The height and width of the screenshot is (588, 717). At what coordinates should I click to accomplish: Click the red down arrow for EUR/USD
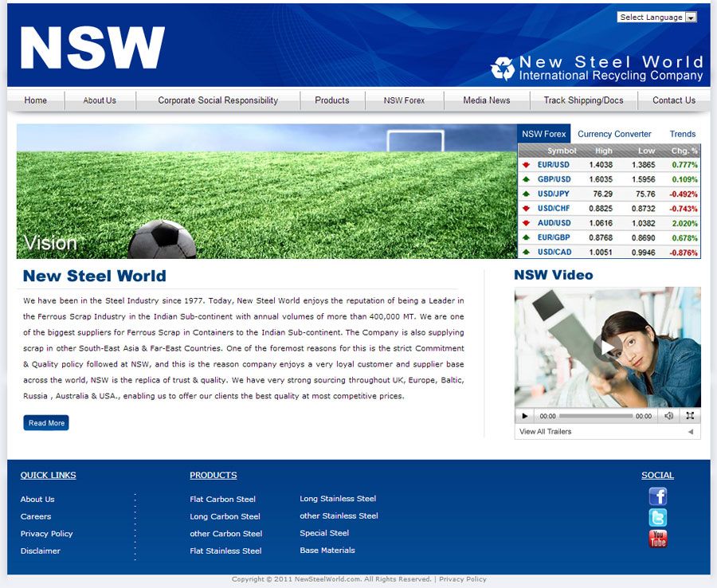click(x=526, y=165)
